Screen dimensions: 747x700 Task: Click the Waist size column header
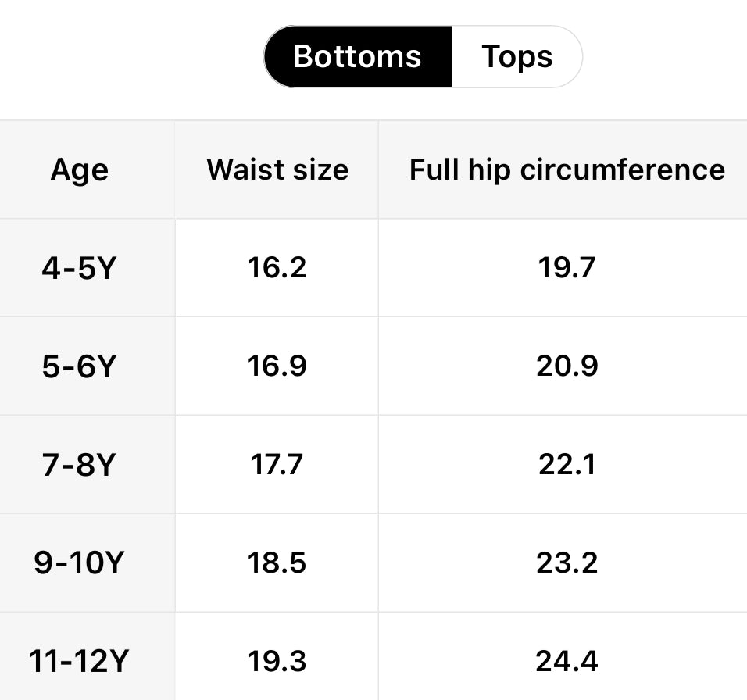click(x=277, y=170)
